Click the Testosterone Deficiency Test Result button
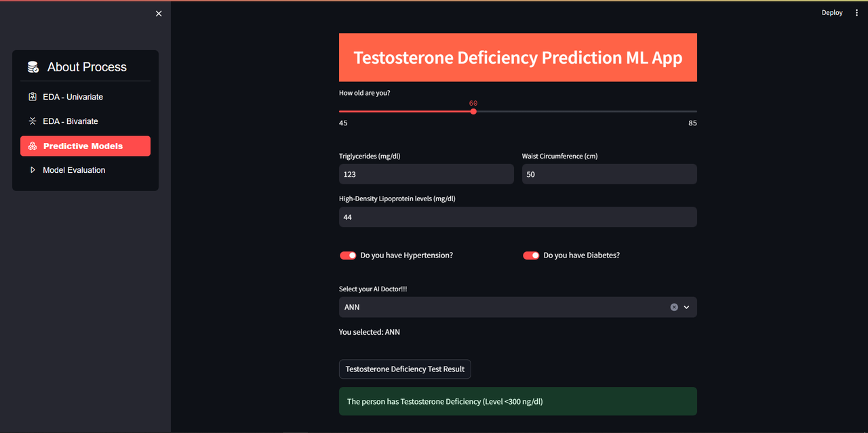 [x=405, y=369]
